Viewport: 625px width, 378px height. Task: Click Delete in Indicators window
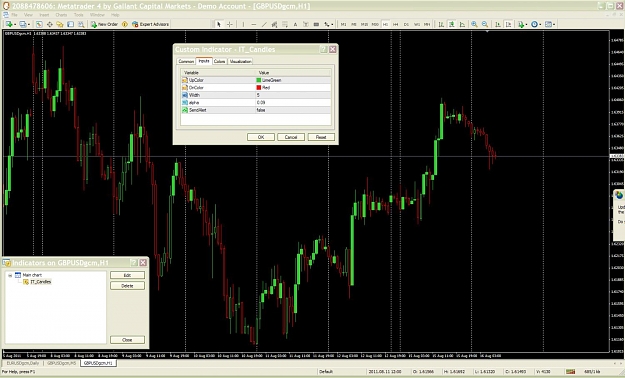[x=127, y=286]
